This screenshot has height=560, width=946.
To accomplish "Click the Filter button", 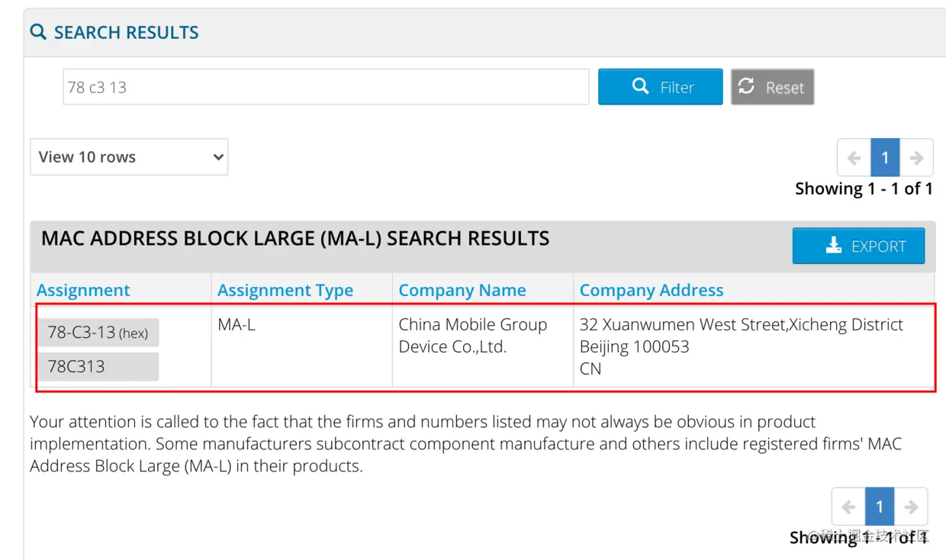I will [660, 87].
